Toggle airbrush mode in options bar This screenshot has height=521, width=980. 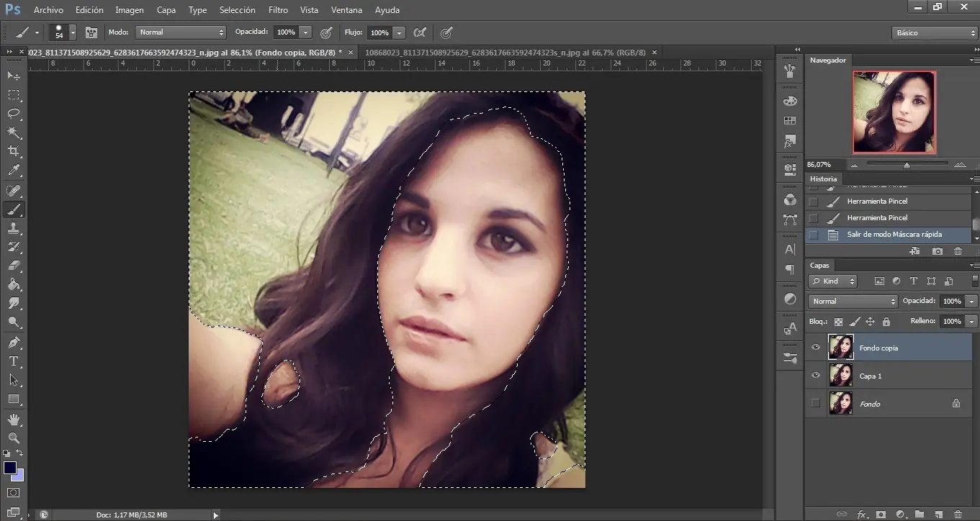(x=420, y=32)
